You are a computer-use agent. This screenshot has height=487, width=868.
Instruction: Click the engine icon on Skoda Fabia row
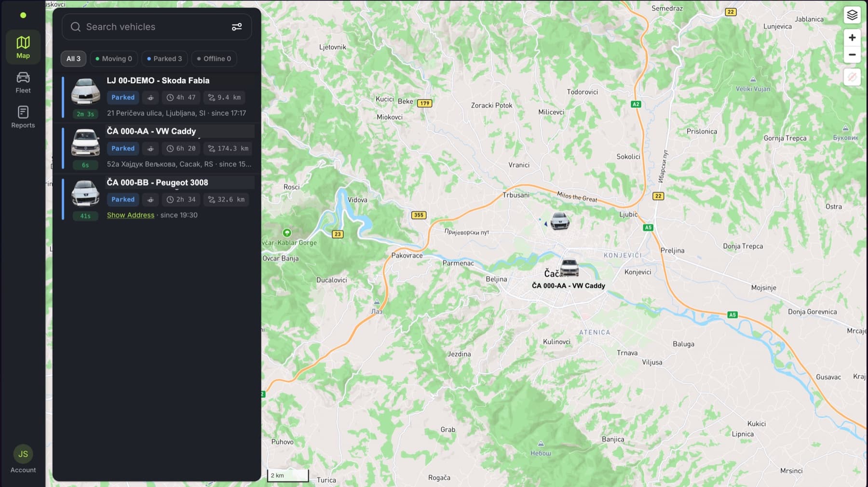[150, 97]
